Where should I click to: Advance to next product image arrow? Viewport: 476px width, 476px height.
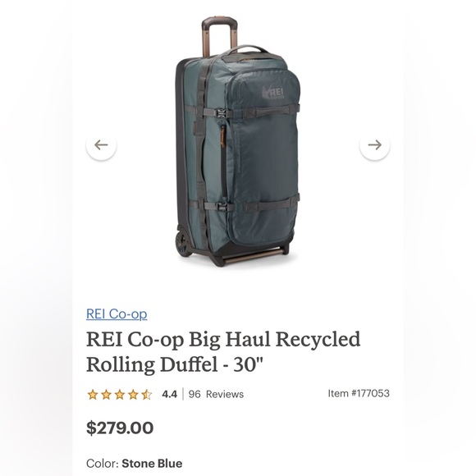tap(374, 144)
